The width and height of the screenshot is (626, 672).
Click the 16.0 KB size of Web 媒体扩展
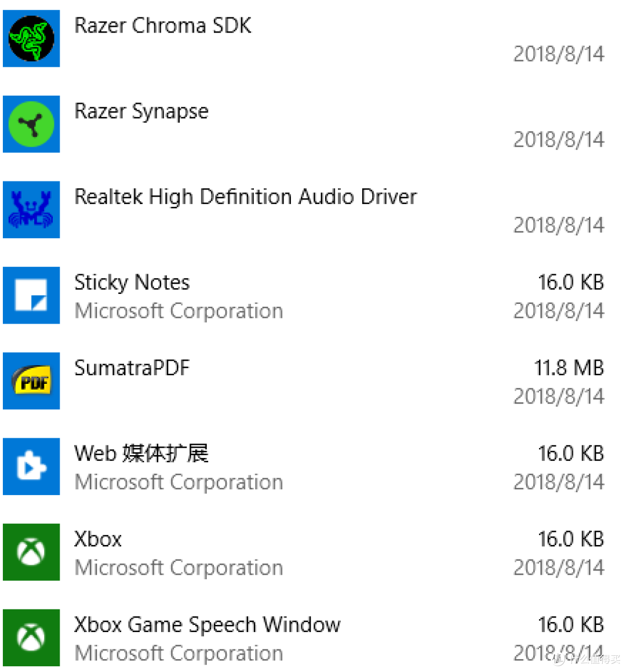[571, 453]
